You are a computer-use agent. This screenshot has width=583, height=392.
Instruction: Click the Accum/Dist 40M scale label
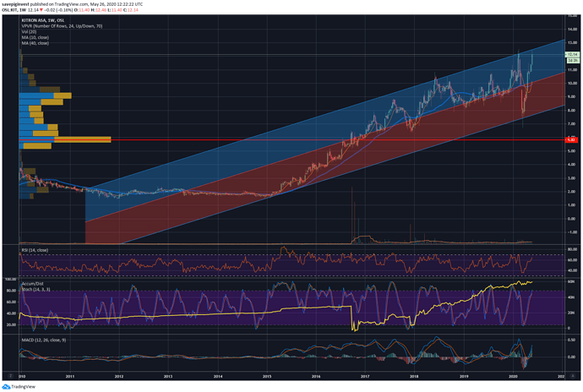tap(571, 297)
